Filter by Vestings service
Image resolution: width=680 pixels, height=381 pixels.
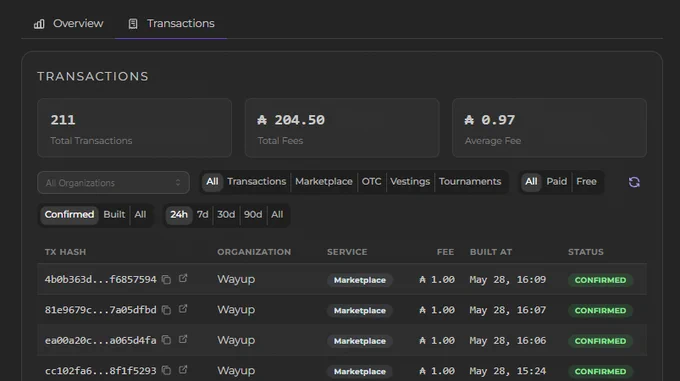pos(410,182)
